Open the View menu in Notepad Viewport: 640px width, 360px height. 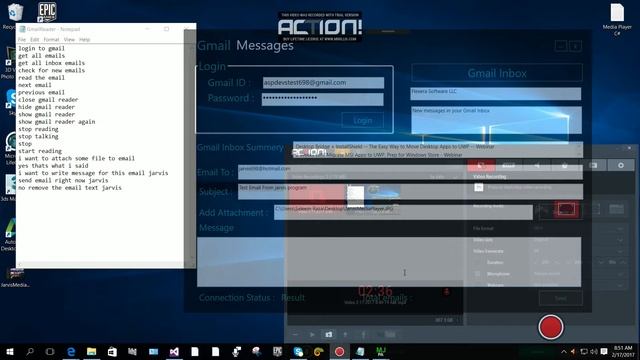[x=69, y=40]
